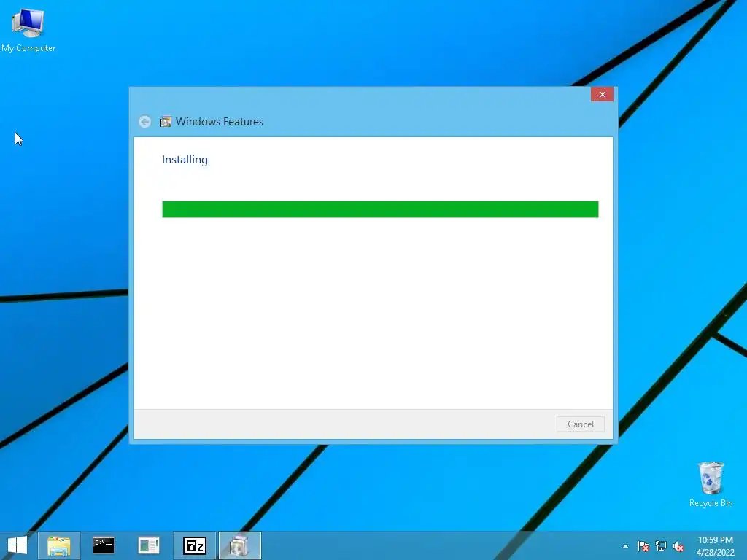The image size is (747, 560).
Task: Open Command Prompt from the taskbar
Action: click(x=104, y=545)
